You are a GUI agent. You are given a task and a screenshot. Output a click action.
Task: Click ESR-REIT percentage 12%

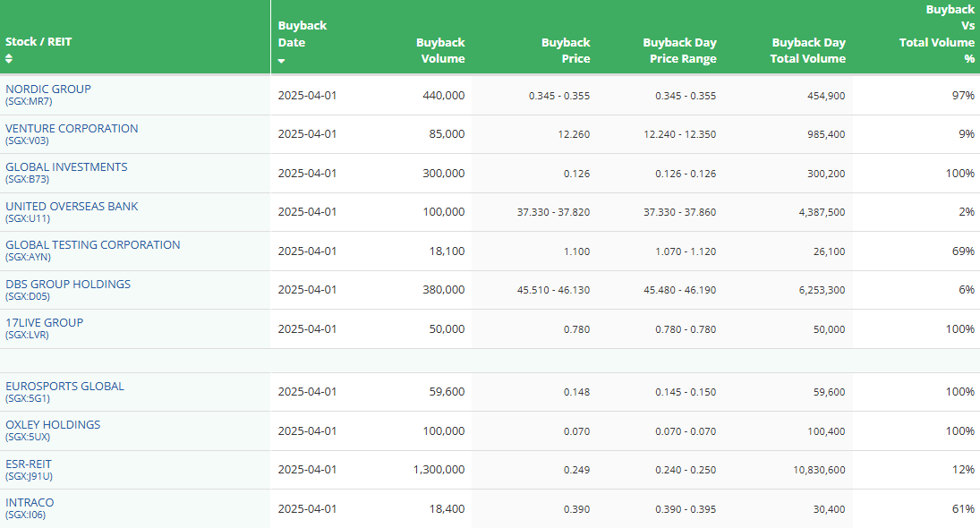(x=963, y=469)
